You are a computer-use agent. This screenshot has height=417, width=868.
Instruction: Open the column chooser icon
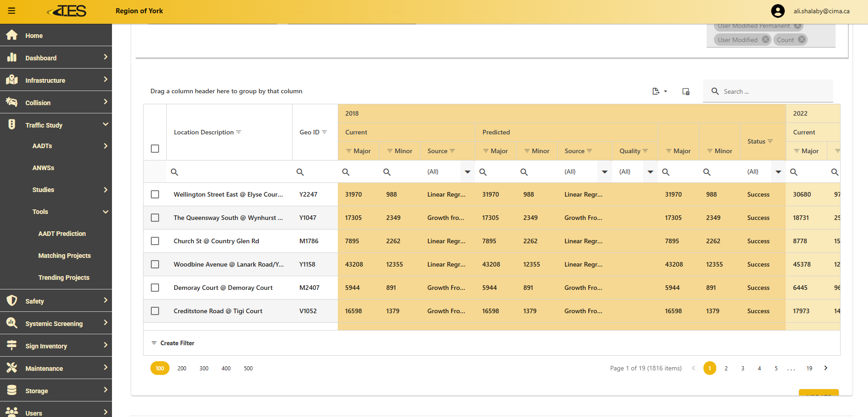pos(686,91)
